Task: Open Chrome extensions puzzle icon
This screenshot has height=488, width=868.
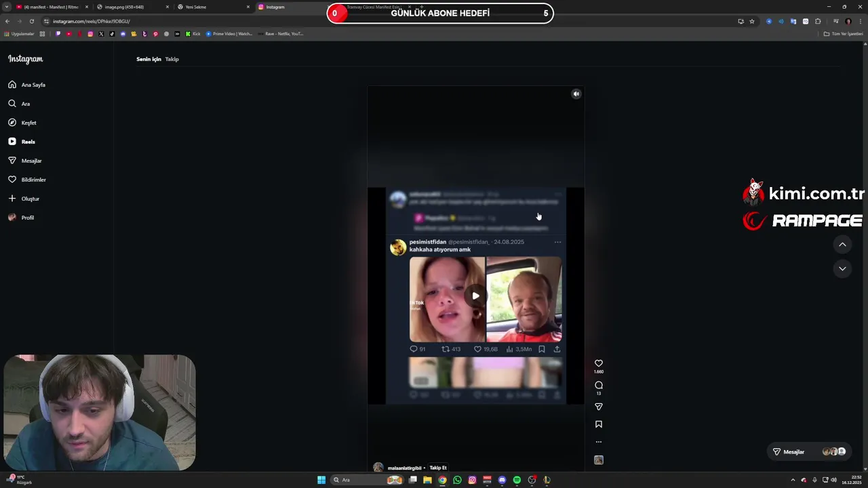Action: [818, 21]
